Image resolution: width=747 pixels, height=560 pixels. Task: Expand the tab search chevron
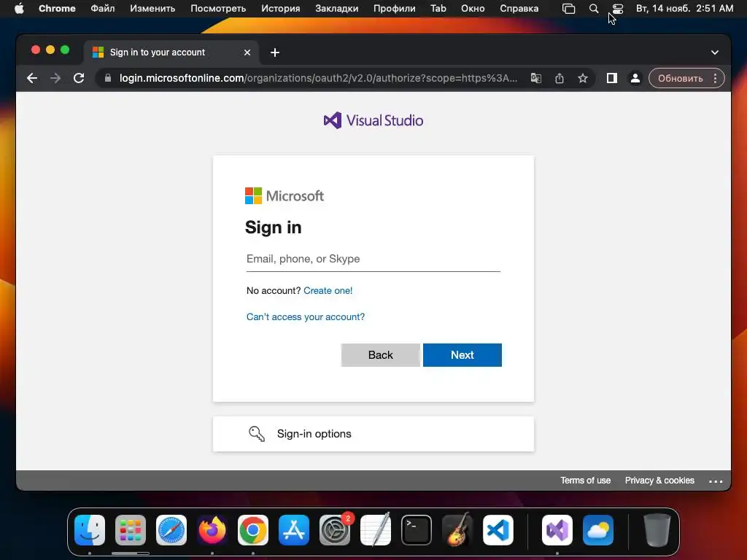pos(715,52)
